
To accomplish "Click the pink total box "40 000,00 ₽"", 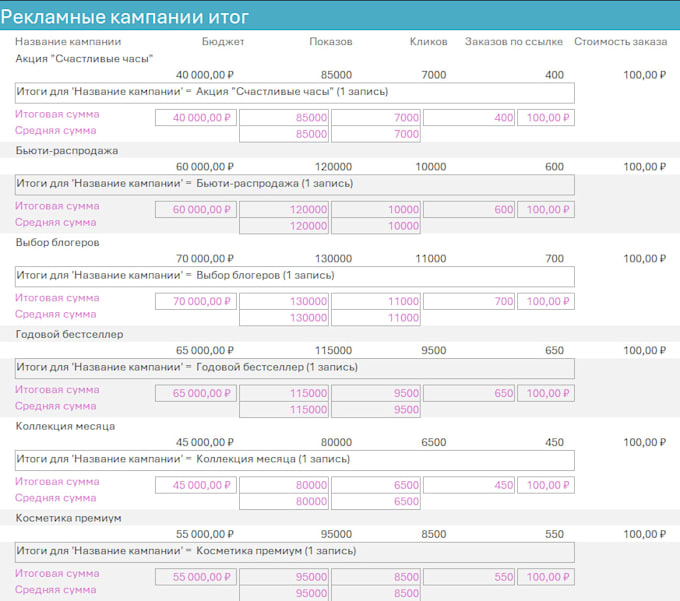I will pos(196,118).
